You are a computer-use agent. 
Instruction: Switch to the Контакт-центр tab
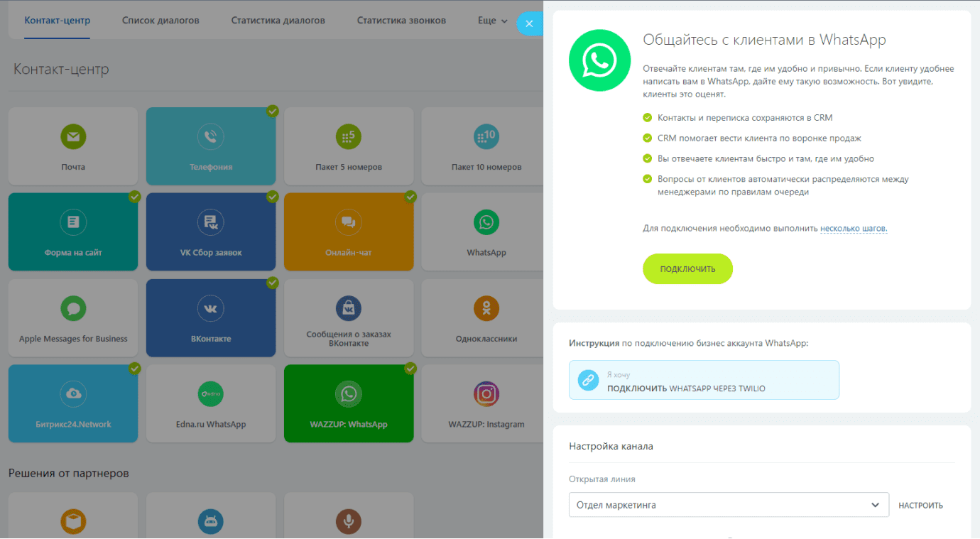tap(57, 21)
